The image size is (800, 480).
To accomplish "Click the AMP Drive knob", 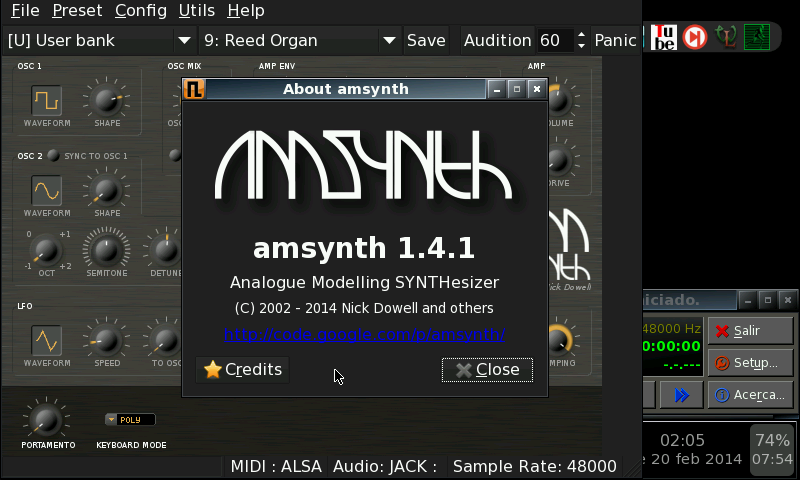I will (x=558, y=161).
